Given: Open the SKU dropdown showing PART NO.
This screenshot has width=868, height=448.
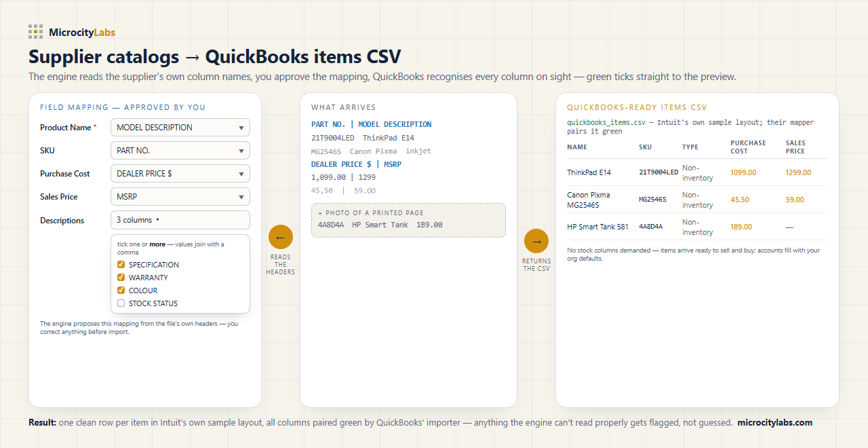Looking at the screenshot, I should [180, 151].
